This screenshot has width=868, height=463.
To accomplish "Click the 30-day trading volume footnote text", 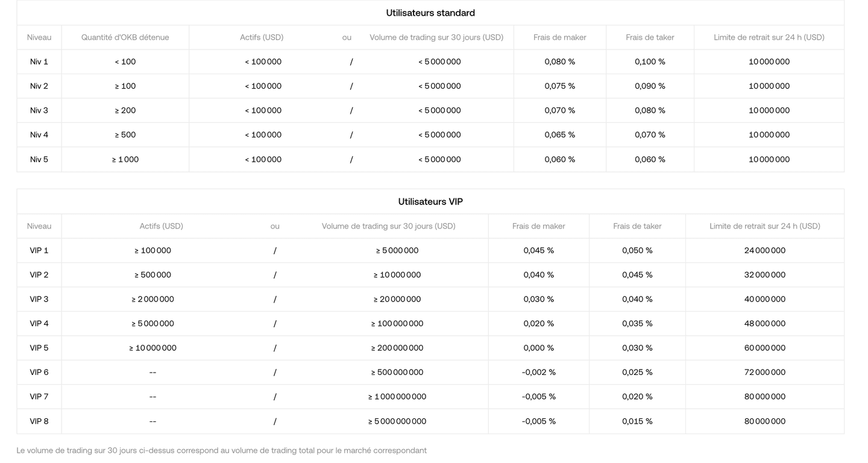I will tap(221, 450).
